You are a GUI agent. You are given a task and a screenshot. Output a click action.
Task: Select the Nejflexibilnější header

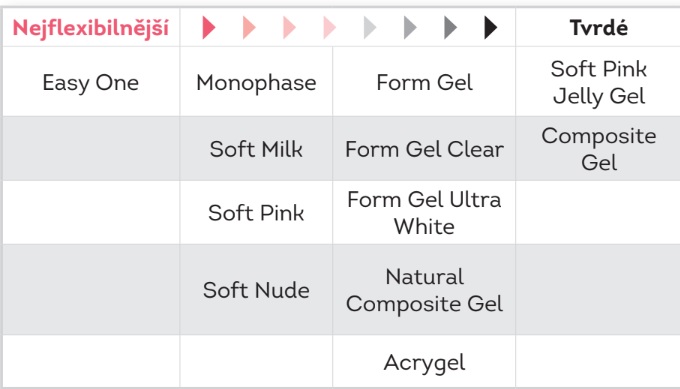click(91, 29)
